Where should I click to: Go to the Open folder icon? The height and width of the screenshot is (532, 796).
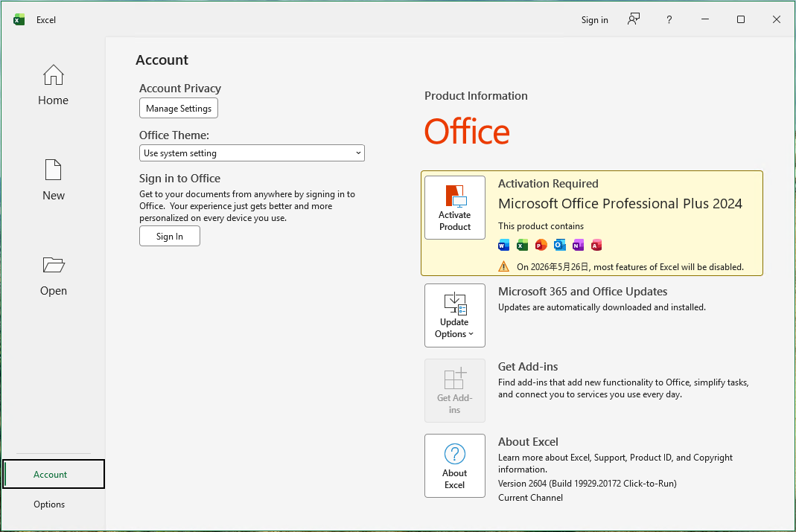coord(54,265)
